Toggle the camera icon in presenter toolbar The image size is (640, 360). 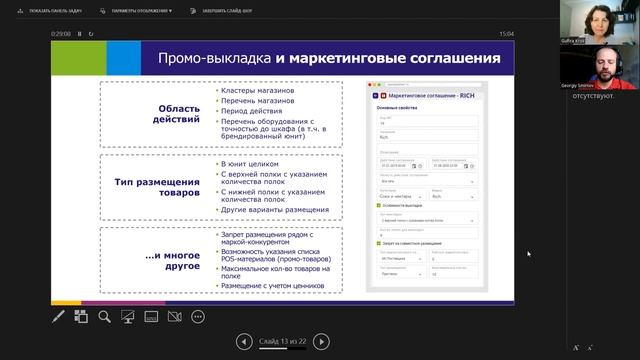[x=175, y=316]
